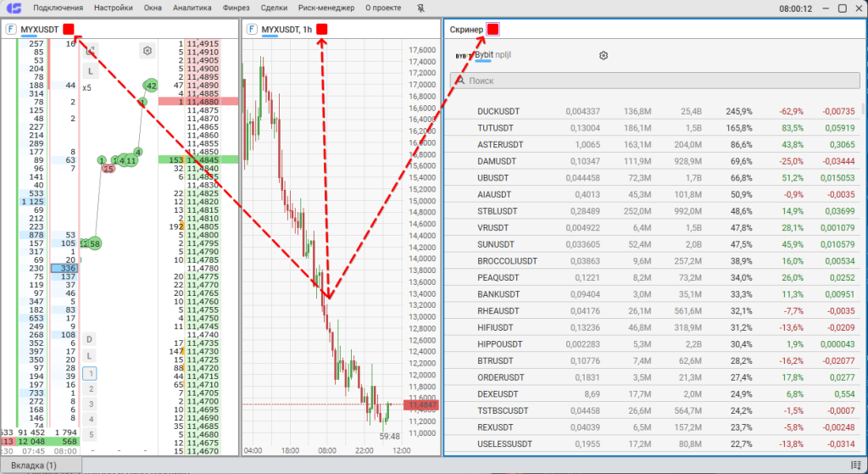Select volume preset 2 in the order book

tap(90, 388)
